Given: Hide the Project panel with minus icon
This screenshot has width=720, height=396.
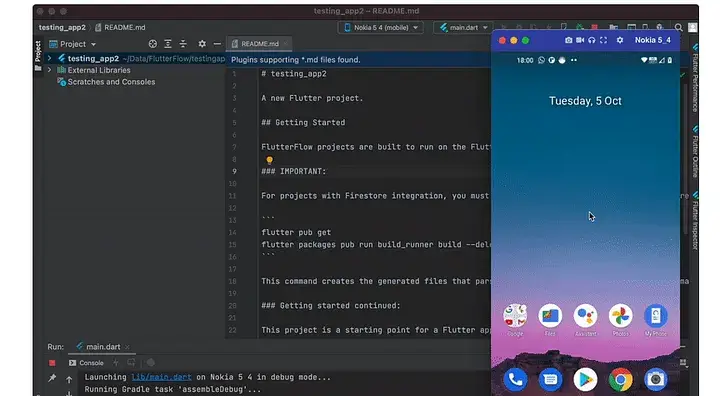Looking at the screenshot, I should click(217, 44).
